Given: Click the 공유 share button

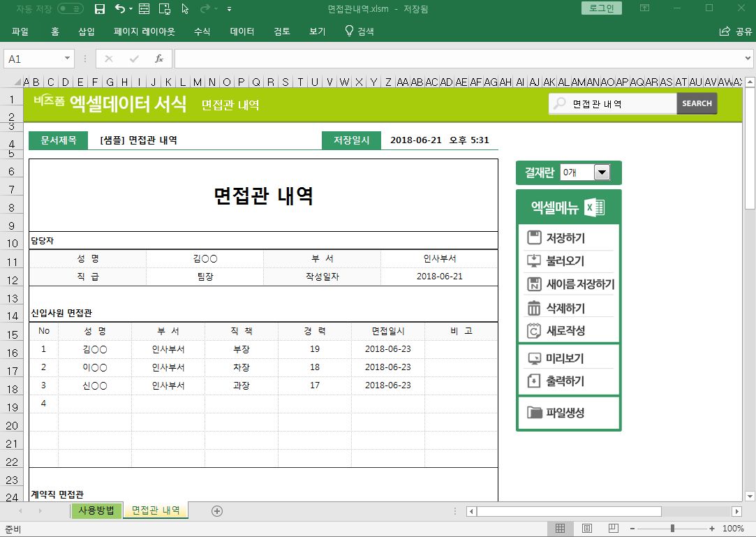Looking at the screenshot, I should point(736,31).
